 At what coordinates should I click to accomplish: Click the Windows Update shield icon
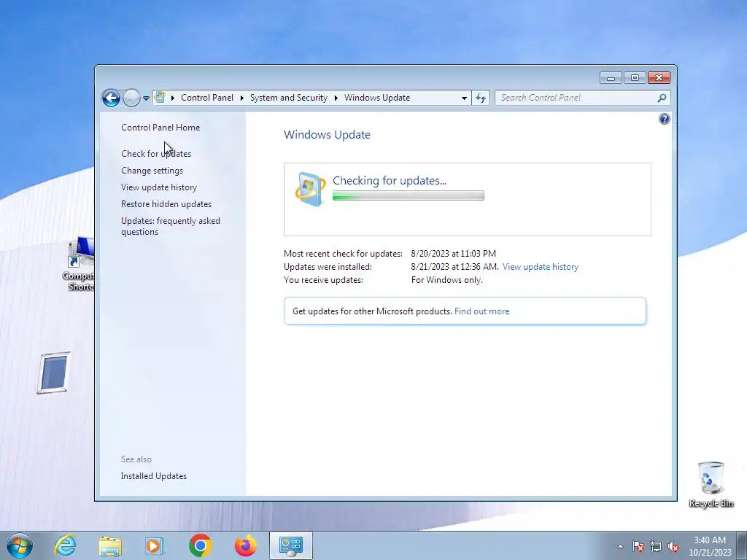[310, 189]
